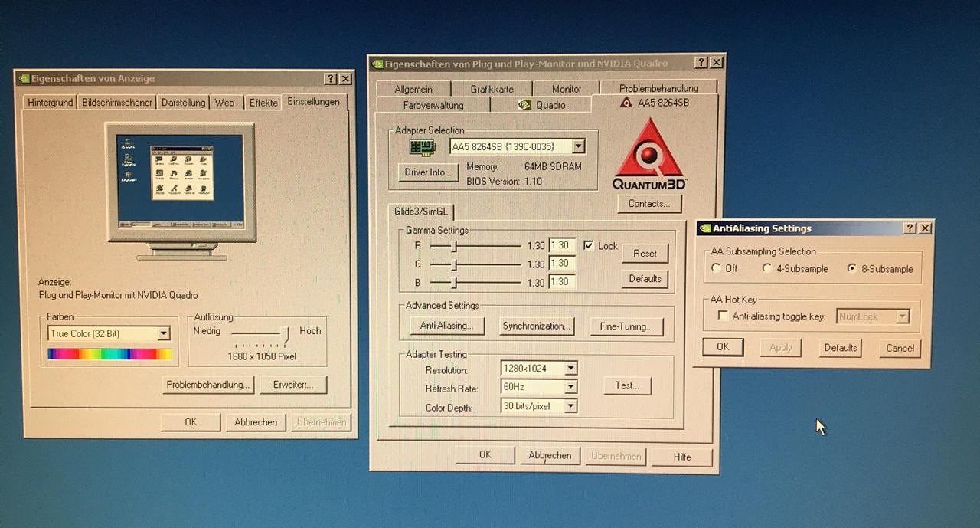Click the graphics card icon in Adapter Selection

point(423,147)
